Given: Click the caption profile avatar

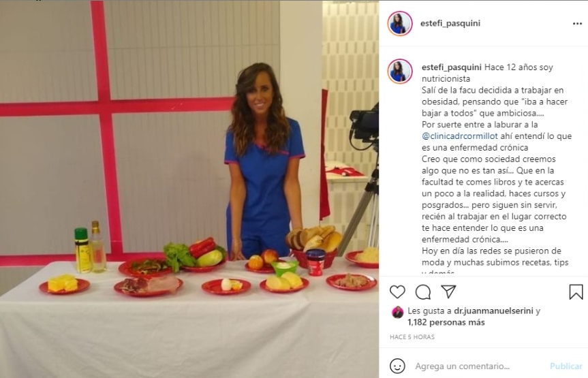Looking at the screenshot, I should pos(400,72).
